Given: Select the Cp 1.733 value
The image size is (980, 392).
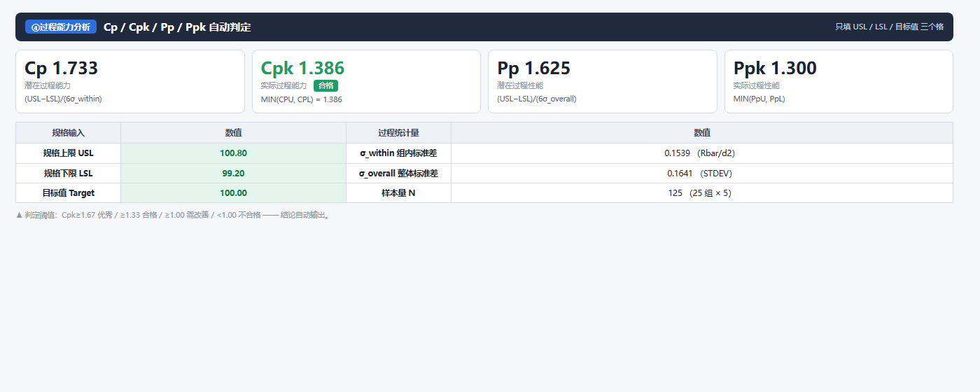Looking at the screenshot, I should [x=62, y=68].
